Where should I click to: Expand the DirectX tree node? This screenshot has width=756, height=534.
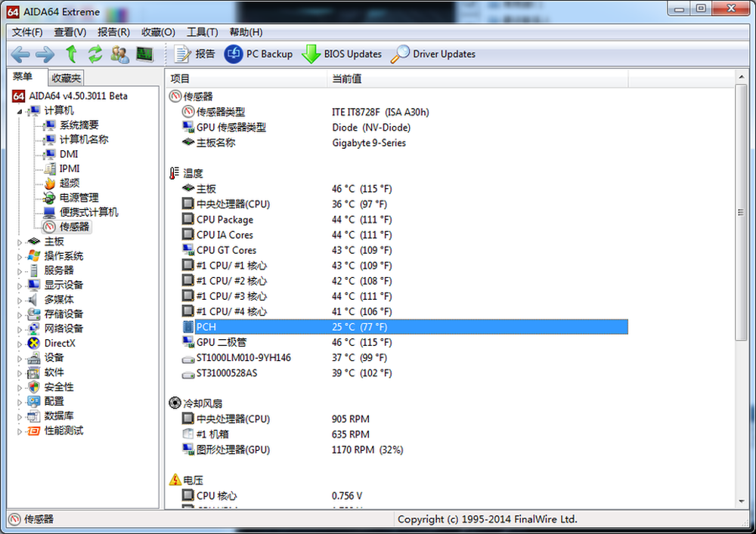(x=20, y=344)
